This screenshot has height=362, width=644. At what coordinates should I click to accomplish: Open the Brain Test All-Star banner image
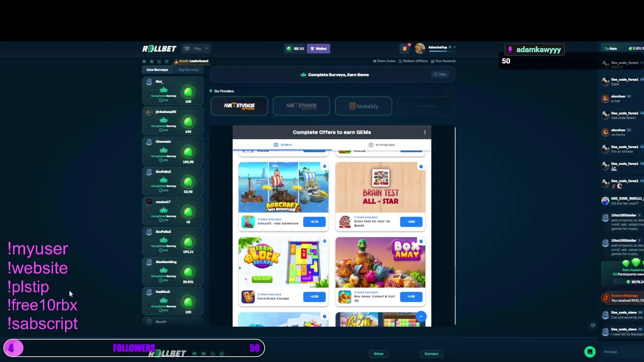click(x=380, y=187)
